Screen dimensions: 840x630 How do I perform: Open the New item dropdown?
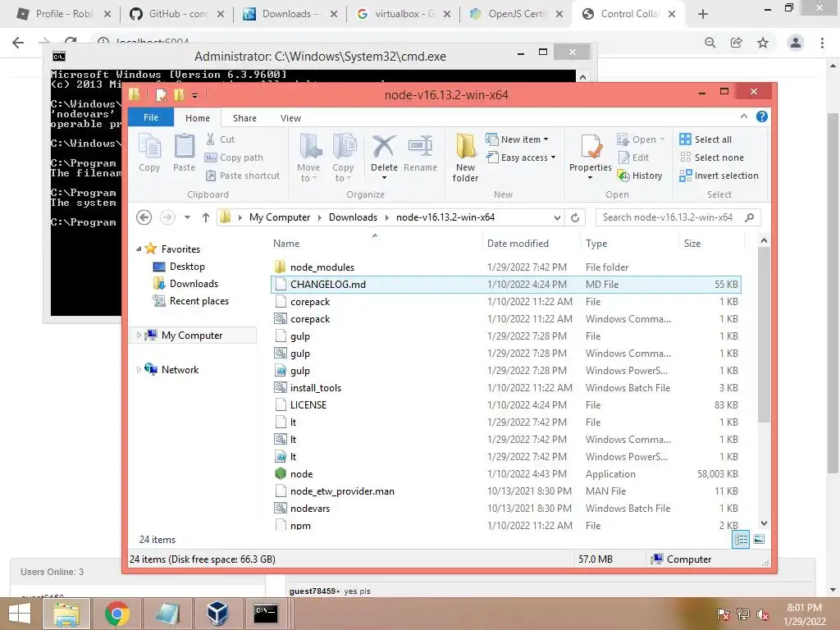pyautogui.click(x=517, y=139)
